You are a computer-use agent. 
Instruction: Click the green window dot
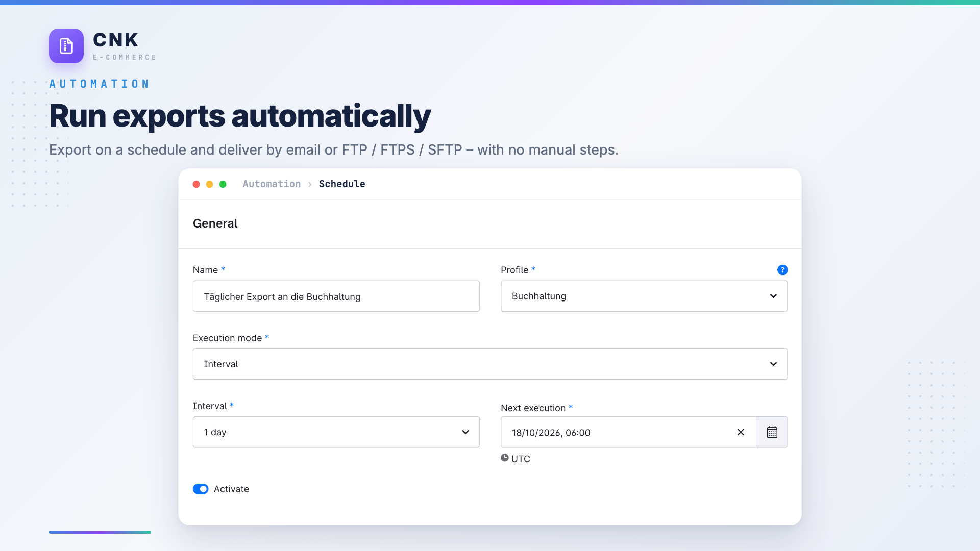coord(223,184)
